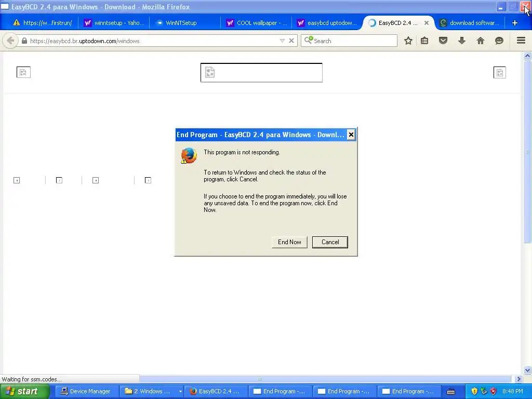Screen dimensions: 532x399
Task: Click the third small placeholder image in page row
Action: [x=96, y=180]
